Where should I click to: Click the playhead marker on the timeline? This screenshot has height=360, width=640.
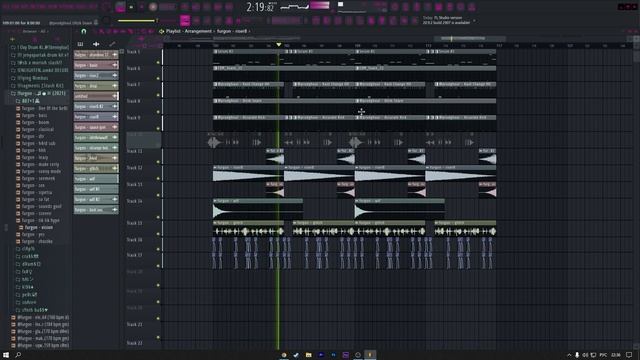(x=279, y=44)
